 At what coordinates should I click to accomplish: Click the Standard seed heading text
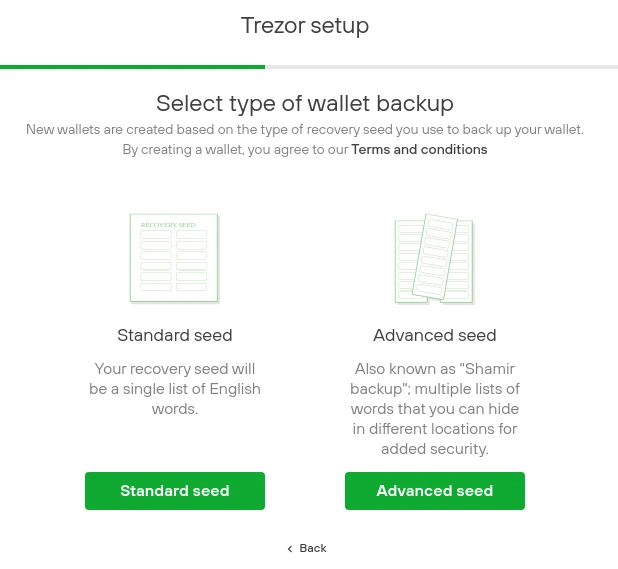click(175, 336)
